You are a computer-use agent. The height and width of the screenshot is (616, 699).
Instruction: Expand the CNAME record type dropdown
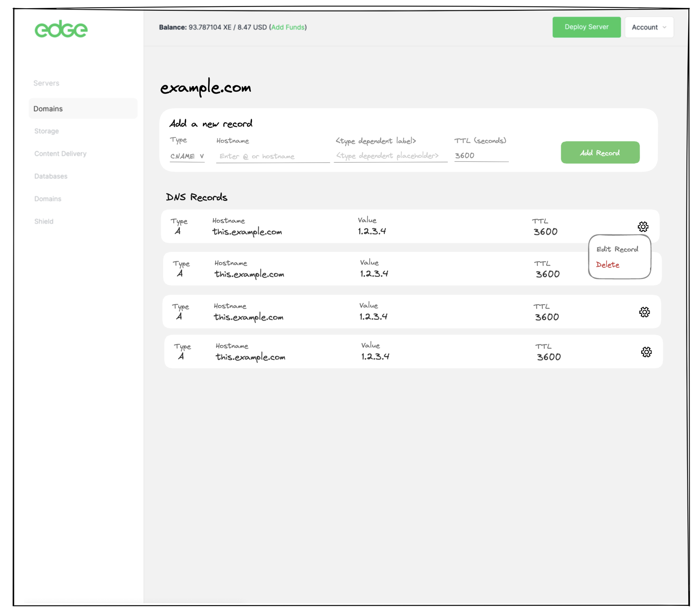187,156
